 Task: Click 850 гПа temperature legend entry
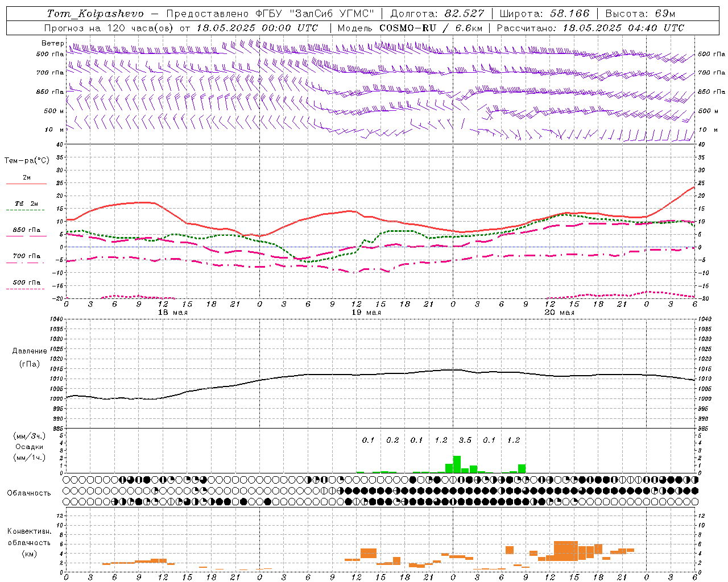pos(26,232)
